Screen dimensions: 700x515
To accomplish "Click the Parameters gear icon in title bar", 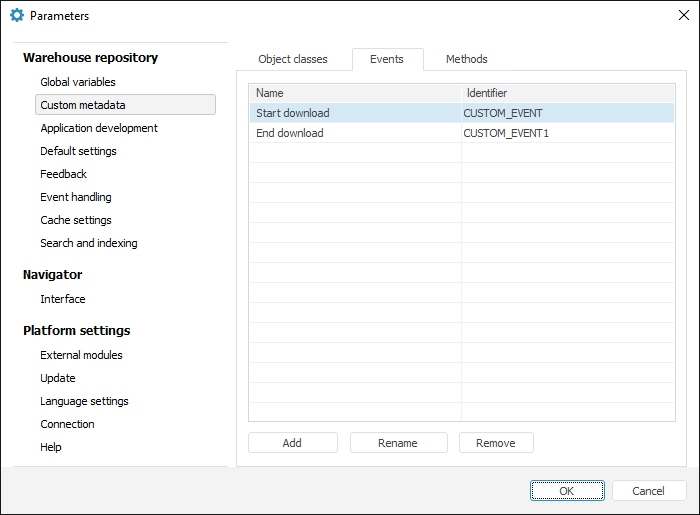I will click(x=16, y=16).
